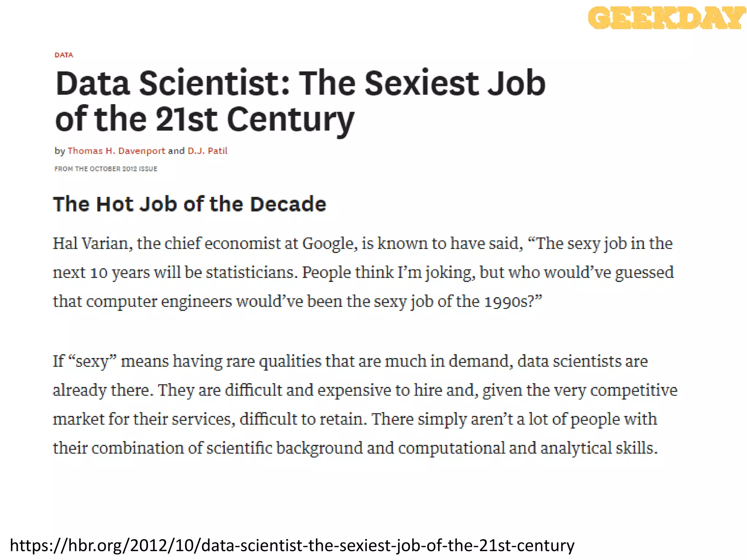Open D.J. Patil author link
The width and height of the screenshot is (747, 560).
click(x=207, y=151)
